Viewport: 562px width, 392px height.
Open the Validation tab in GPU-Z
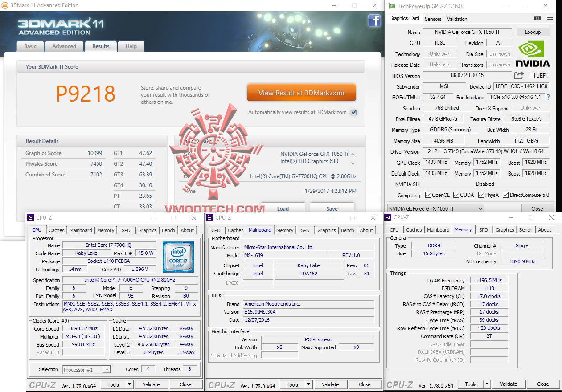(457, 19)
